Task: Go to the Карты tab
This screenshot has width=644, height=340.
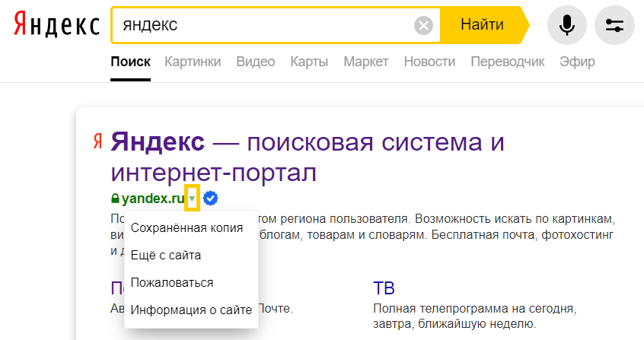Action: pos(309,62)
